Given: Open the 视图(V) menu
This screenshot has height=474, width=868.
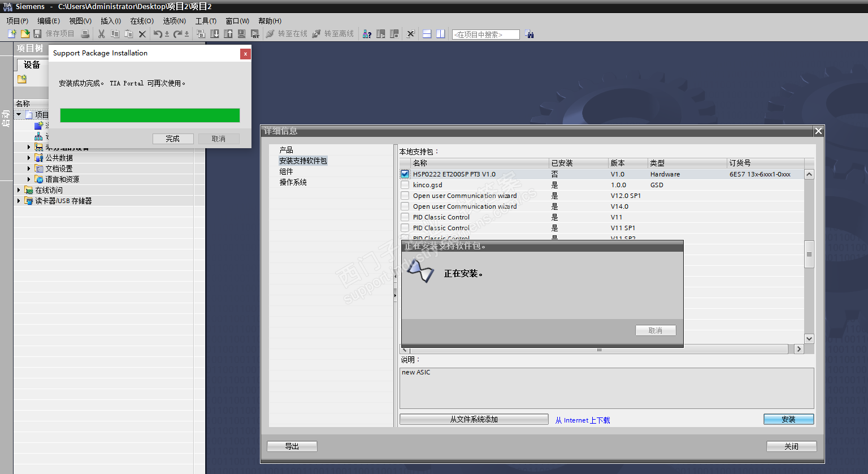Looking at the screenshot, I should [80, 21].
